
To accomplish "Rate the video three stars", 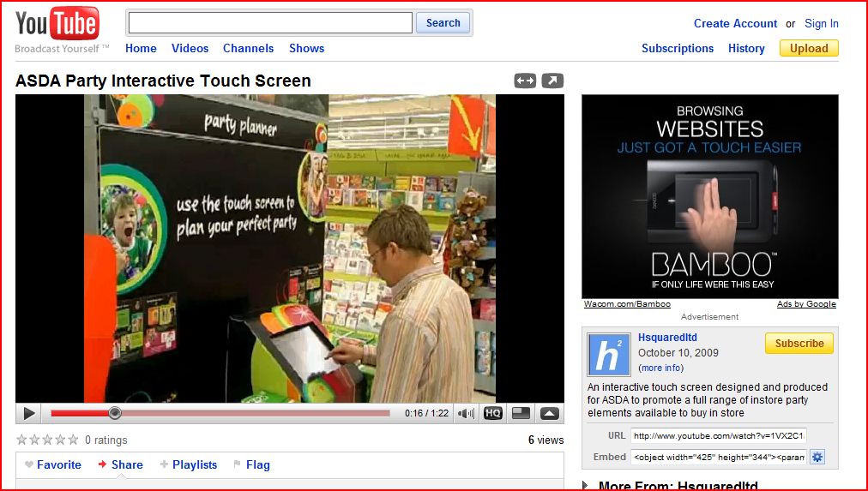I will click(x=48, y=440).
